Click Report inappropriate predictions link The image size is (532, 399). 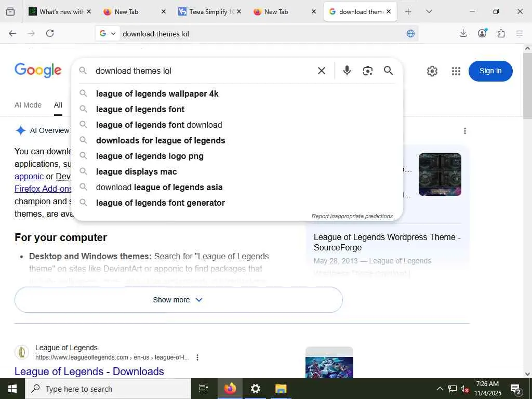pos(352,216)
